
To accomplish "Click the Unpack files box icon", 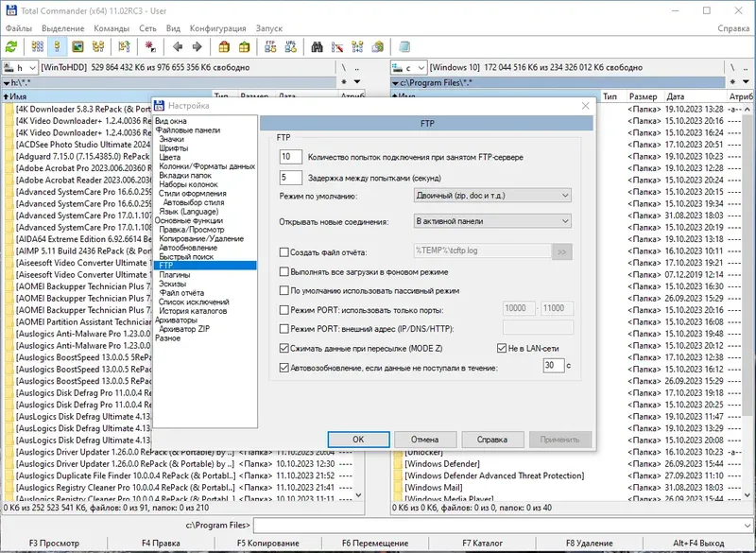I will coord(245,46).
